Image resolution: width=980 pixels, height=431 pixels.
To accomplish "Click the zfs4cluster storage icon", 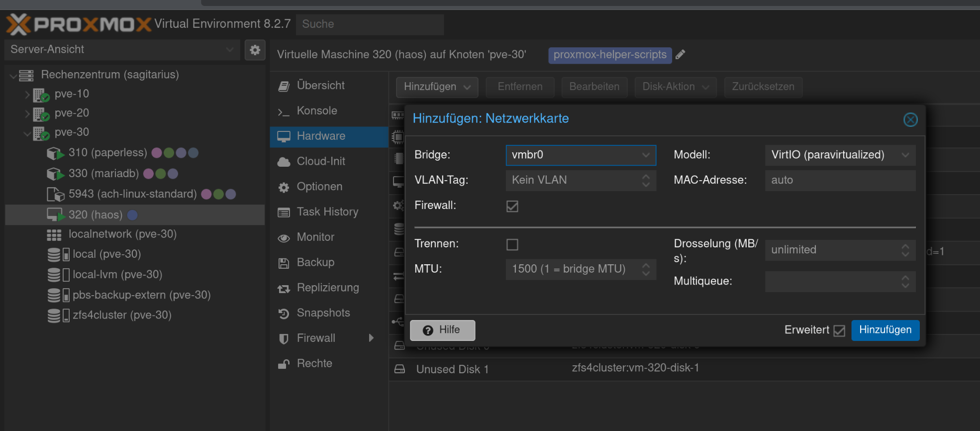I will tap(58, 316).
